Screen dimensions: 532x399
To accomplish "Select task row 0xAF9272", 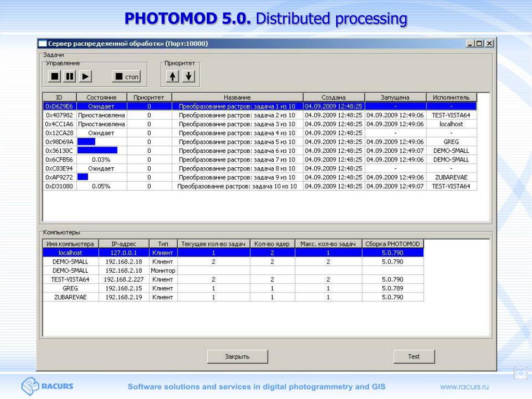I will (x=260, y=177).
